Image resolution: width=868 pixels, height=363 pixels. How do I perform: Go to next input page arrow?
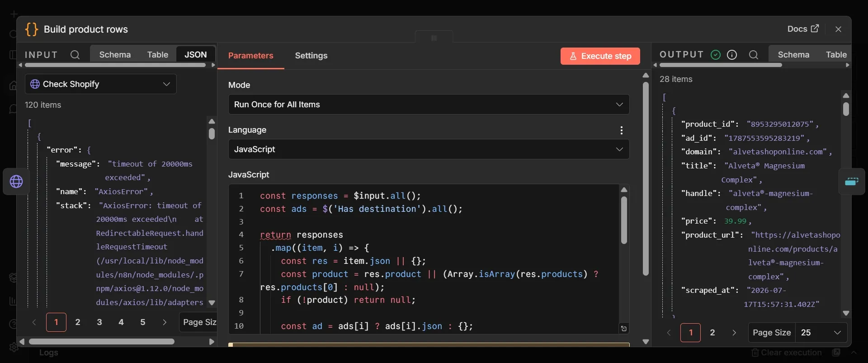[165, 322]
